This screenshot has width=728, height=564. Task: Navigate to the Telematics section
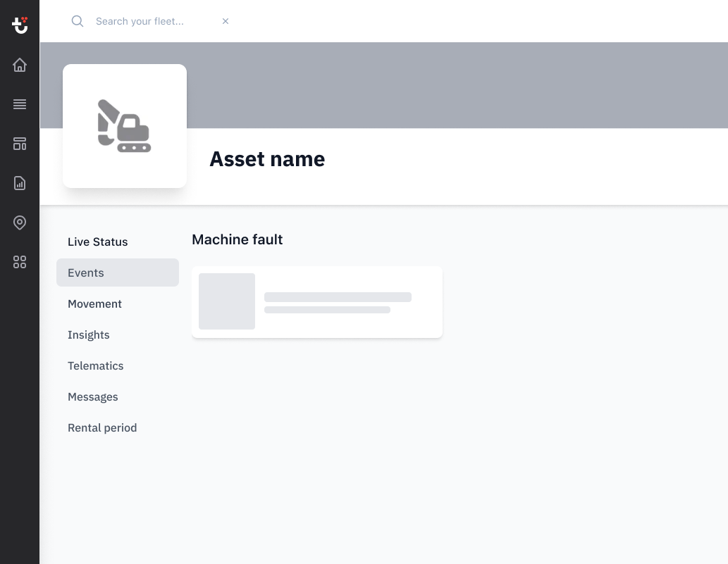96,365
